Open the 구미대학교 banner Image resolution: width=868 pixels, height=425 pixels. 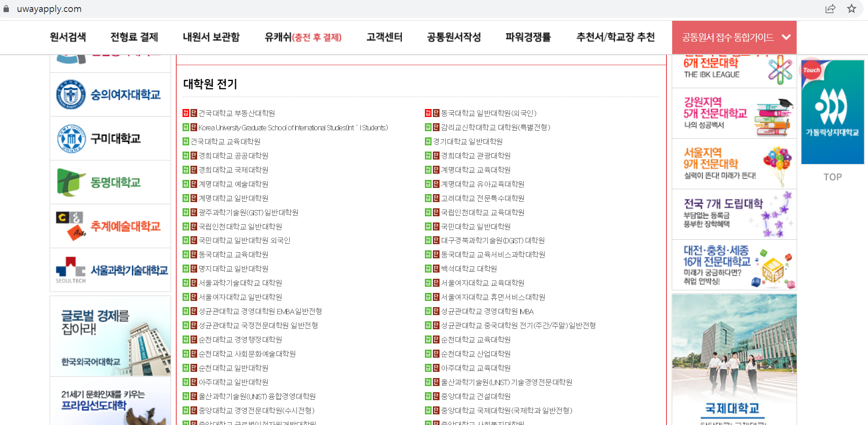110,138
